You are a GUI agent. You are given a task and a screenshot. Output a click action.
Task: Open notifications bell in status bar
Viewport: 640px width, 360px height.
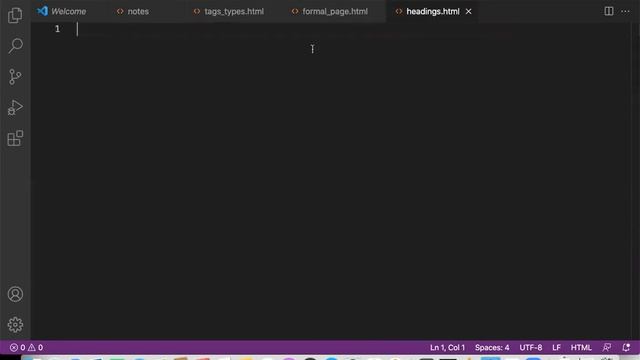point(626,347)
